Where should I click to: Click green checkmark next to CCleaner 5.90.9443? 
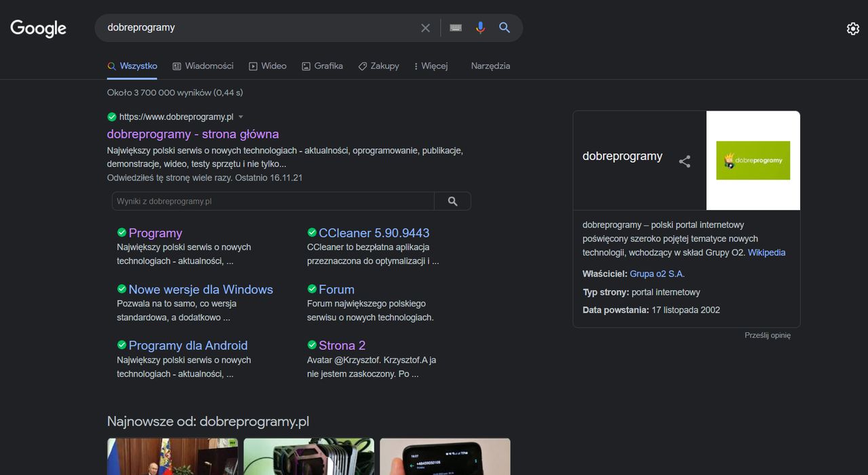click(x=312, y=232)
